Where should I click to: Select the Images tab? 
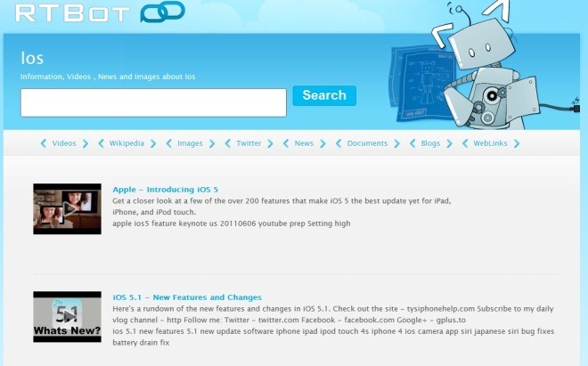pos(190,143)
